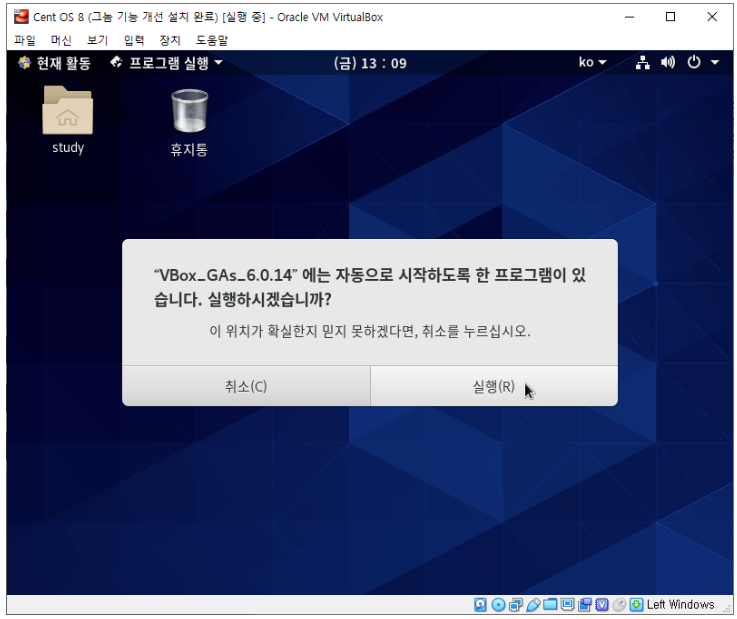Open the 도움말 menu

pyautogui.click(x=212, y=40)
